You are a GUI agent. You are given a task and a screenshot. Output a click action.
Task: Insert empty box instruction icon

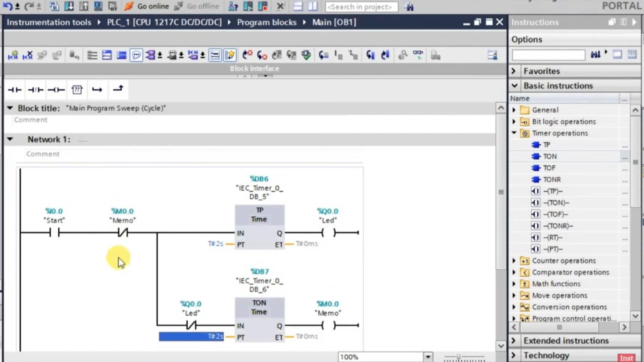77,90
